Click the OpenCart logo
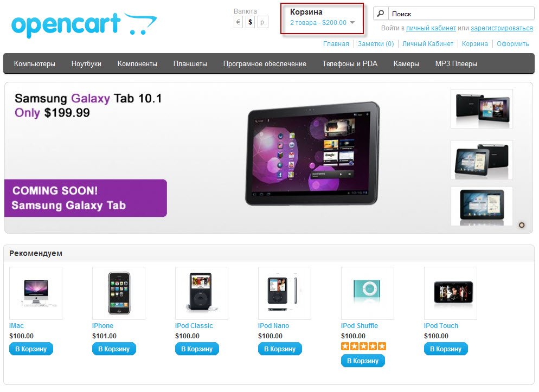Screen dimensions: 539x392 click(x=84, y=25)
